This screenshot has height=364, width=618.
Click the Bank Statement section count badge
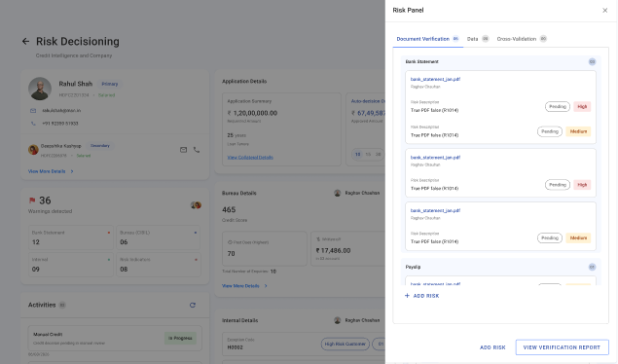point(592,62)
